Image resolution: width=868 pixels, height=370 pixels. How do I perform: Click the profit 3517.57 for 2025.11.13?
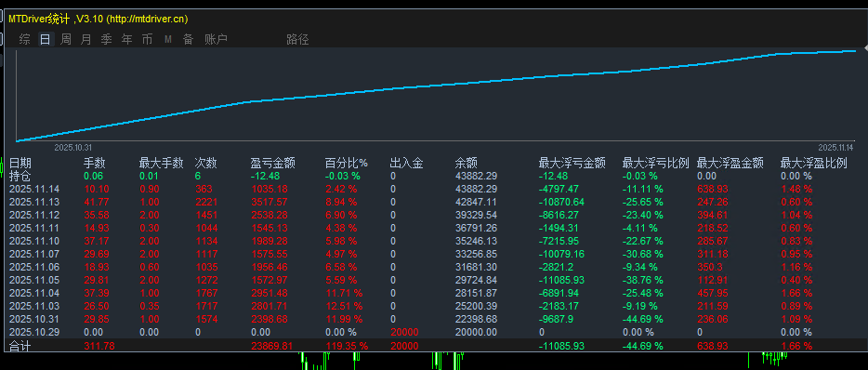pos(269,202)
